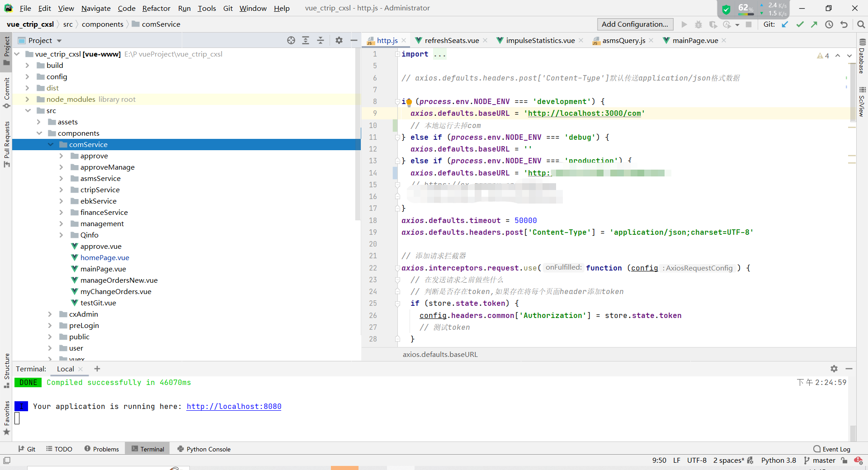Click UTF-8 encoding in status bar
The height and width of the screenshot is (470, 868).
[697, 461]
